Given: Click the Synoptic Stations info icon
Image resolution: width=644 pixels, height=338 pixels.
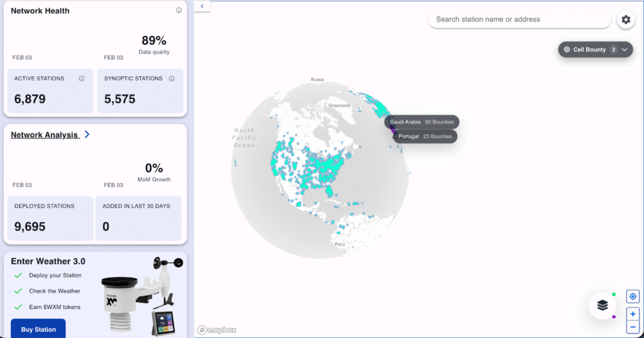Looking at the screenshot, I should 172,79.
